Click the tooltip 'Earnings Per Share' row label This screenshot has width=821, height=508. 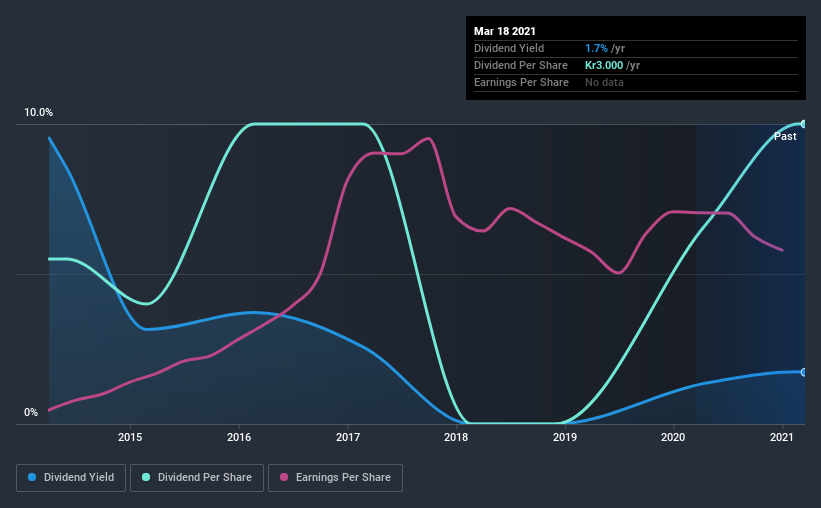click(521, 82)
